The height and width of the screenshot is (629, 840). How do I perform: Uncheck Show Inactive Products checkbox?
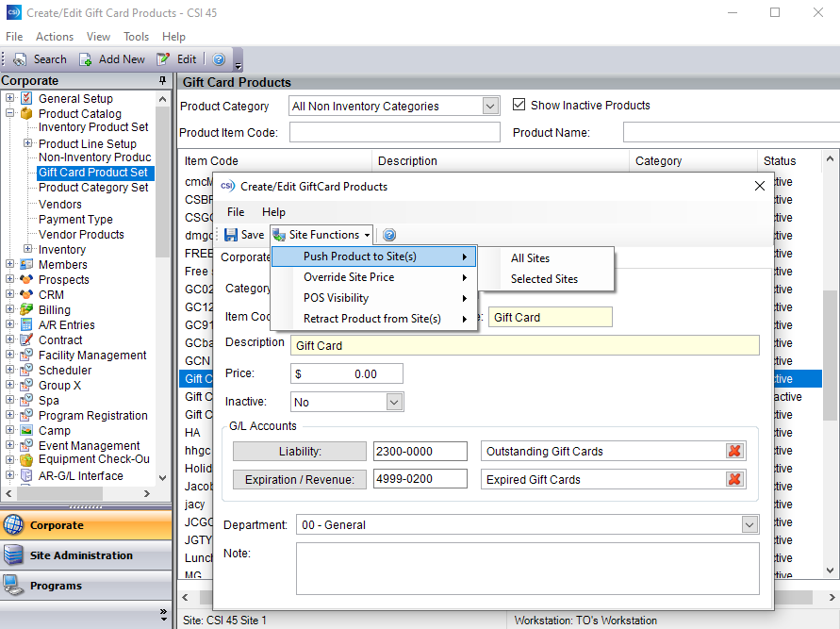[519, 105]
